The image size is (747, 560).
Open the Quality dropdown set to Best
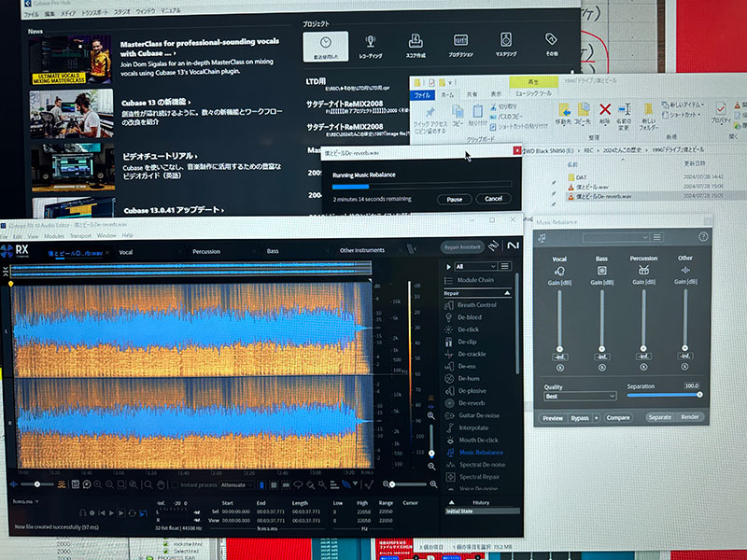580,396
